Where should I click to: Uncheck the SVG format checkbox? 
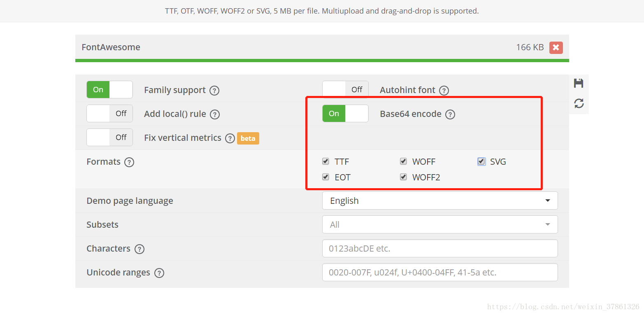pyautogui.click(x=481, y=161)
